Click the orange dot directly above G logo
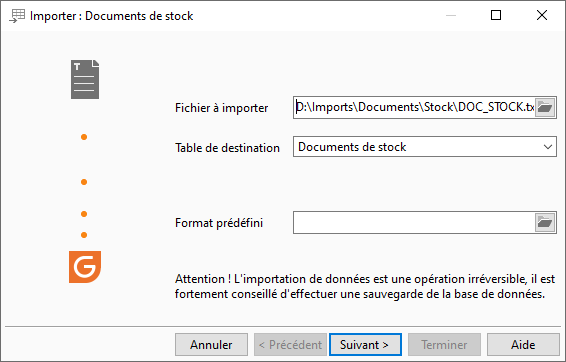566x362 pixels. coord(84,235)
